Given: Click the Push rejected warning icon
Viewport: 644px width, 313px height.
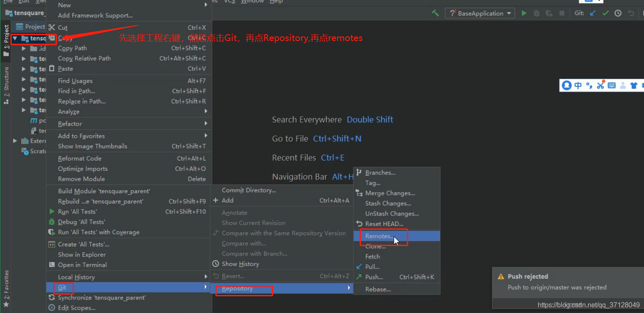Looking at the screenshot, I should point(501,277).
